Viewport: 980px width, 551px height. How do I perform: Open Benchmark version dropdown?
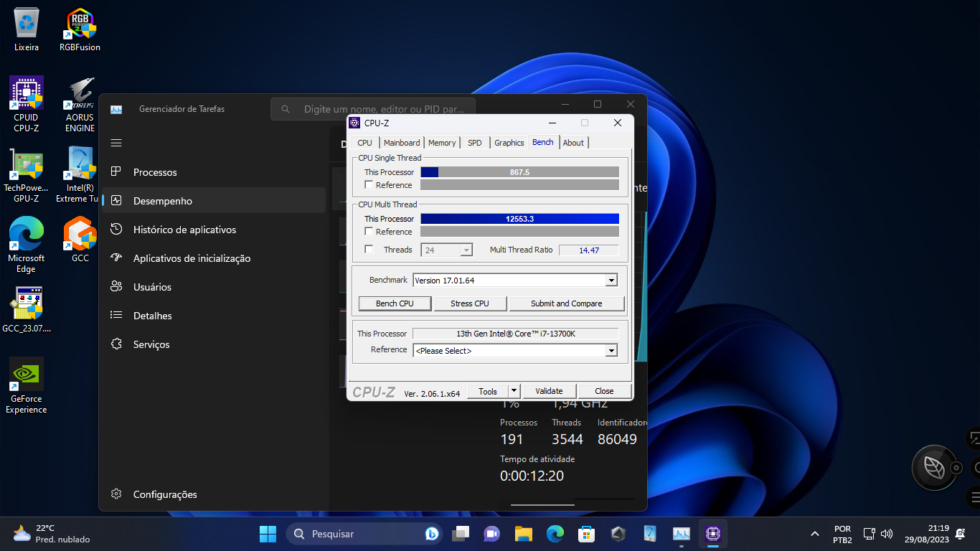click(611, 281)
